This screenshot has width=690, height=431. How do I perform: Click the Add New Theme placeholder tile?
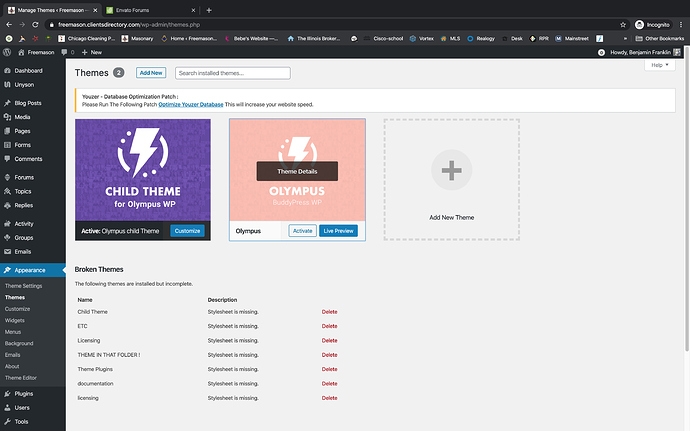point(451,180)
